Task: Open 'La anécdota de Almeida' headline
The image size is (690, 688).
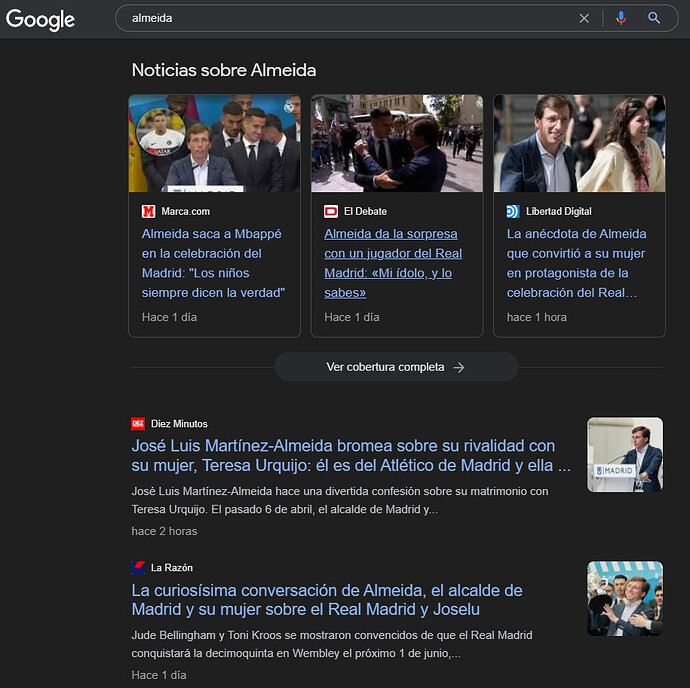Action: click(576, 263)
